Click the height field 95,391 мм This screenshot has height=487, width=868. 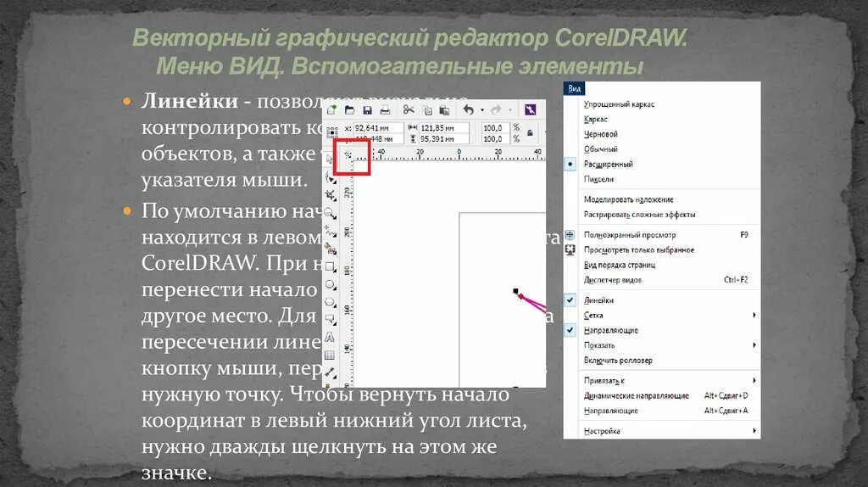click(443, 139)
